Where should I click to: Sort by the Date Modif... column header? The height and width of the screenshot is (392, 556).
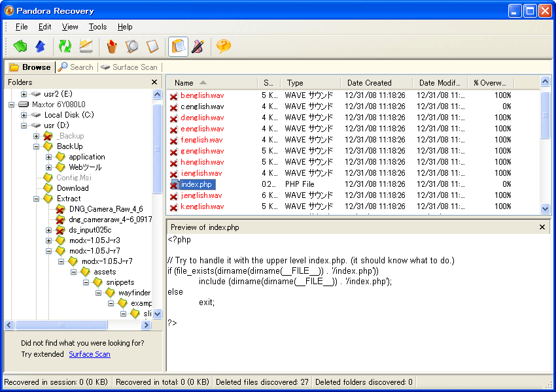click(440, 83)
